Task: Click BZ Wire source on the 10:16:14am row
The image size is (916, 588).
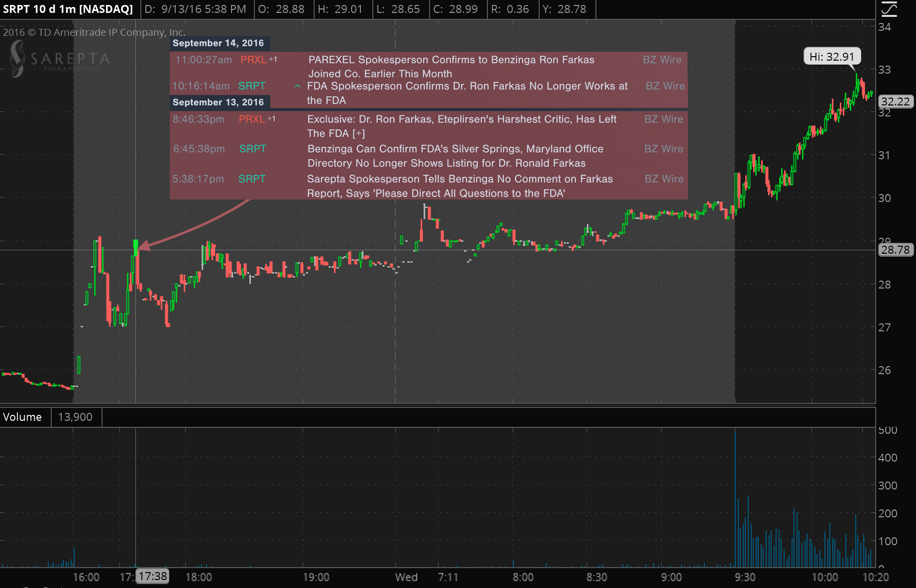Action: [x=665, y=86]
